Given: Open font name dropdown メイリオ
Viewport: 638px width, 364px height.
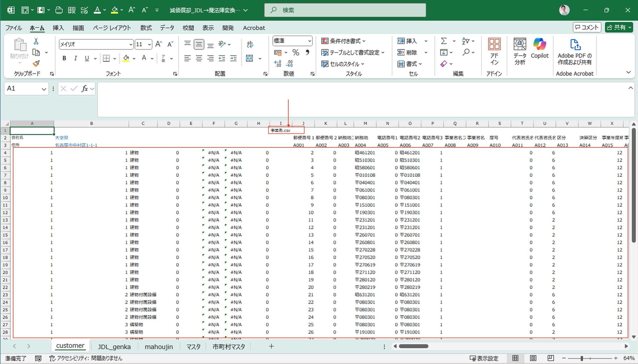Looking at the screenshot, I should [x=131, y=45].
